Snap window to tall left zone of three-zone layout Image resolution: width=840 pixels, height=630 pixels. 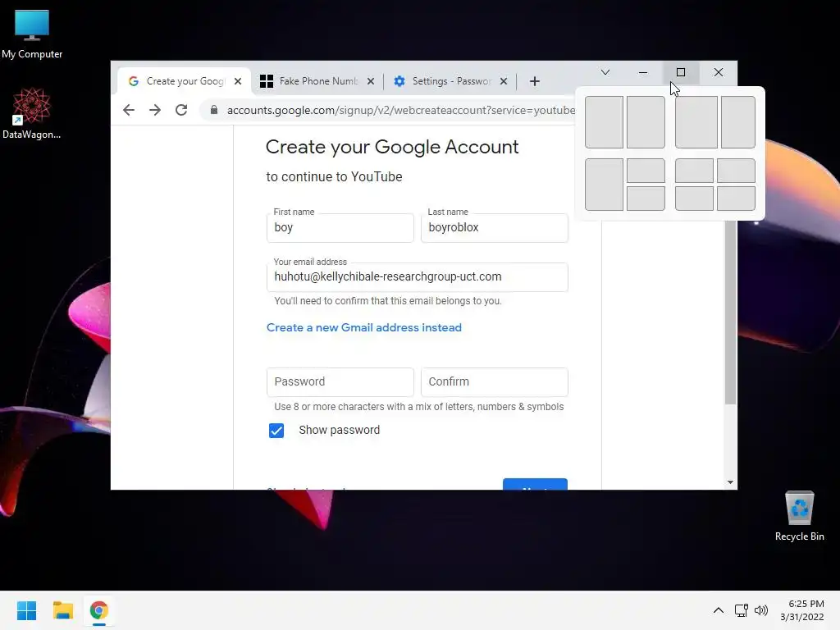click(604, 185)
